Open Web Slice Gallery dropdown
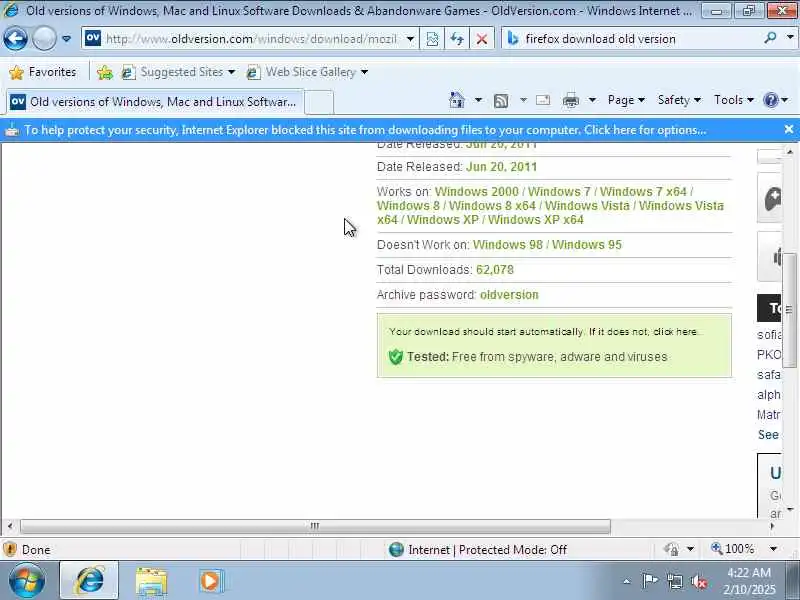800x600 pixels. [x=307, y=72]
